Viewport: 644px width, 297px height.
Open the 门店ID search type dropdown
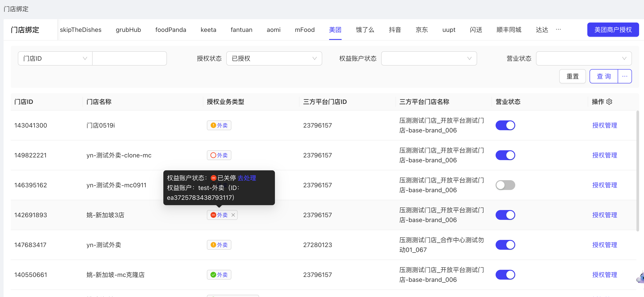pyautogui.click(x=55, y=58)
